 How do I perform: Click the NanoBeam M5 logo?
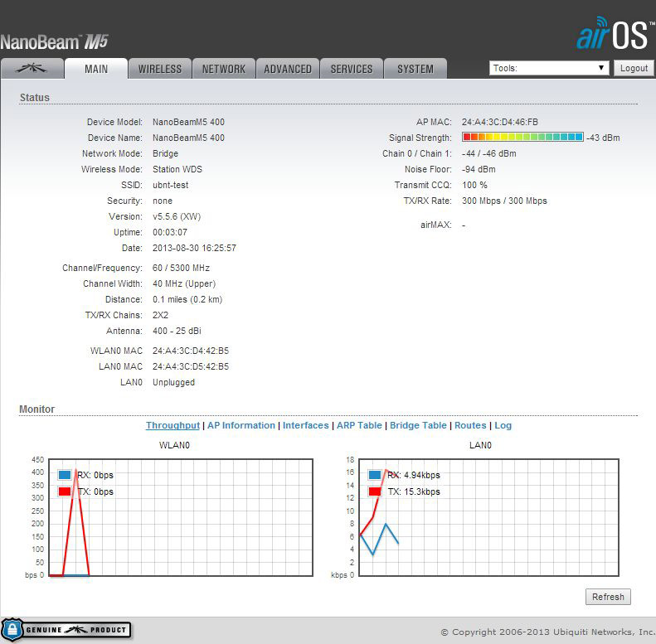(54, 41)
